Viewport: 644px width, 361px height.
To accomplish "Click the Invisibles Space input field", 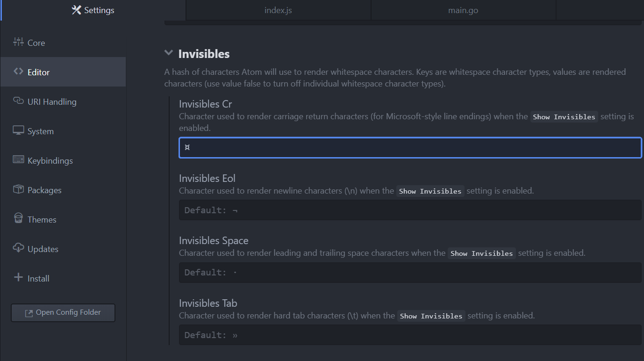I will click(410, 272).
